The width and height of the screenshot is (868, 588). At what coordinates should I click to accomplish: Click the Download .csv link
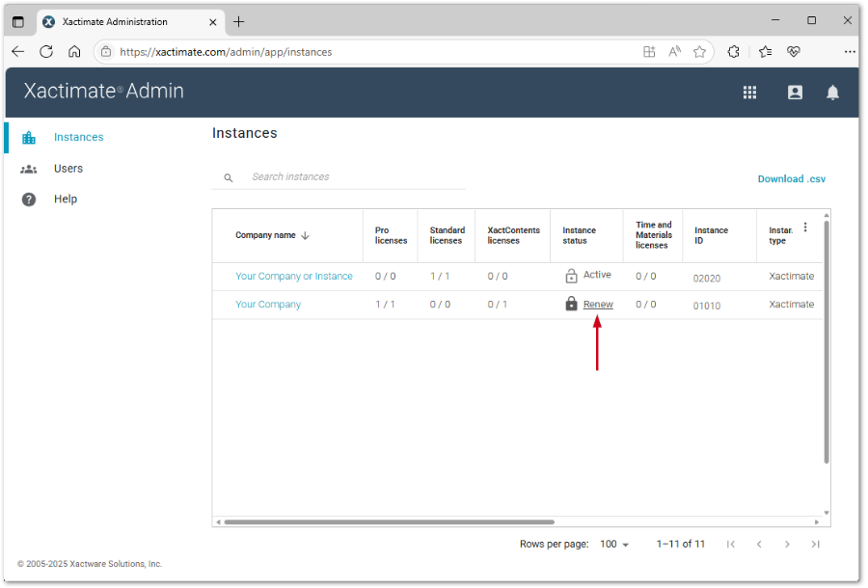(x=792, y=179)
